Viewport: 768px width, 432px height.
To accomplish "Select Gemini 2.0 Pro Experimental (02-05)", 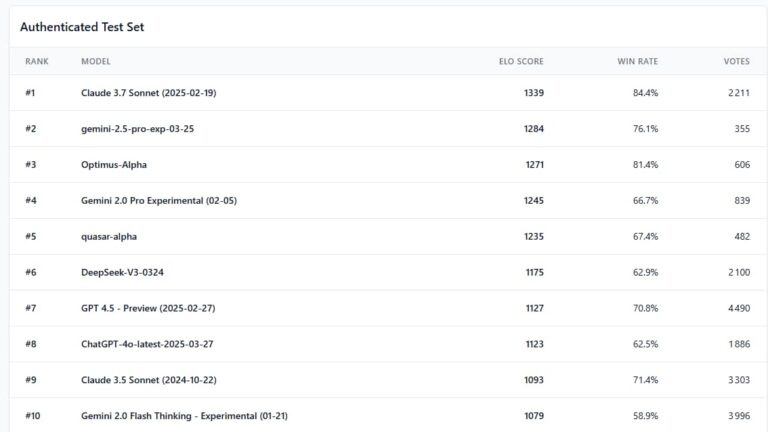I will pos(158,201).
